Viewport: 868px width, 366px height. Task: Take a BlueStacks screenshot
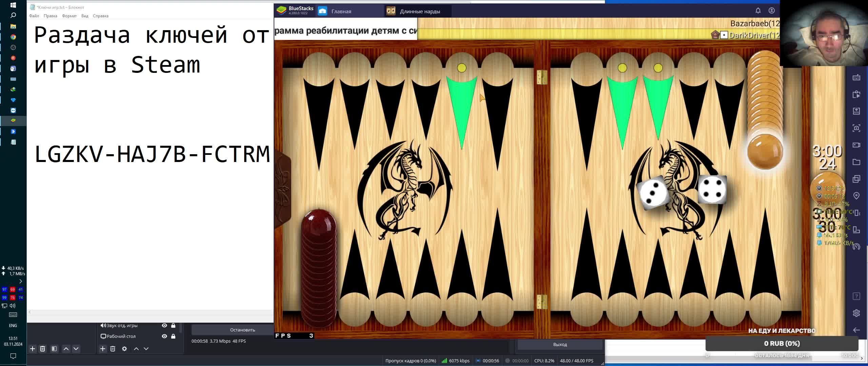(856, 128)
